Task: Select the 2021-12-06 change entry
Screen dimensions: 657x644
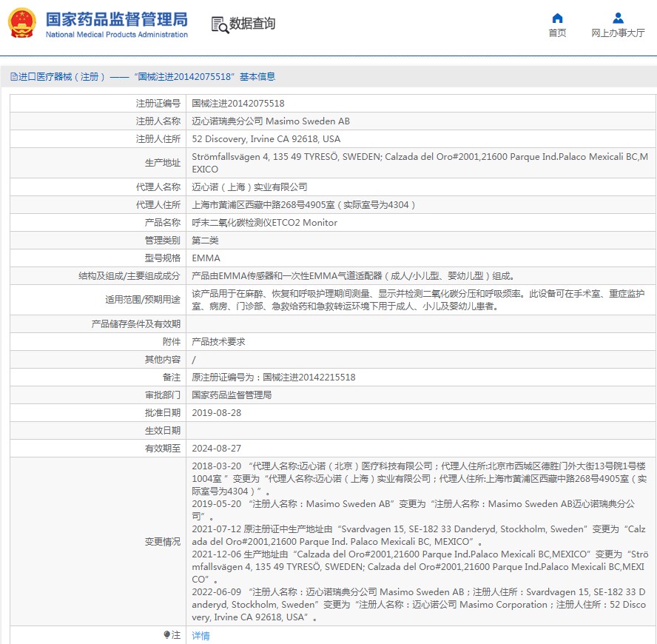Action: (x=420, y=567)
